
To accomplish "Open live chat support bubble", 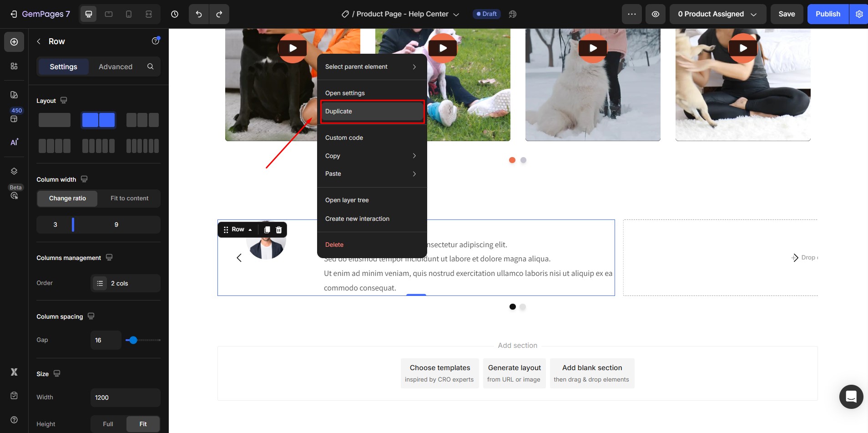I will pyautogui.click(x=851, y=397).
